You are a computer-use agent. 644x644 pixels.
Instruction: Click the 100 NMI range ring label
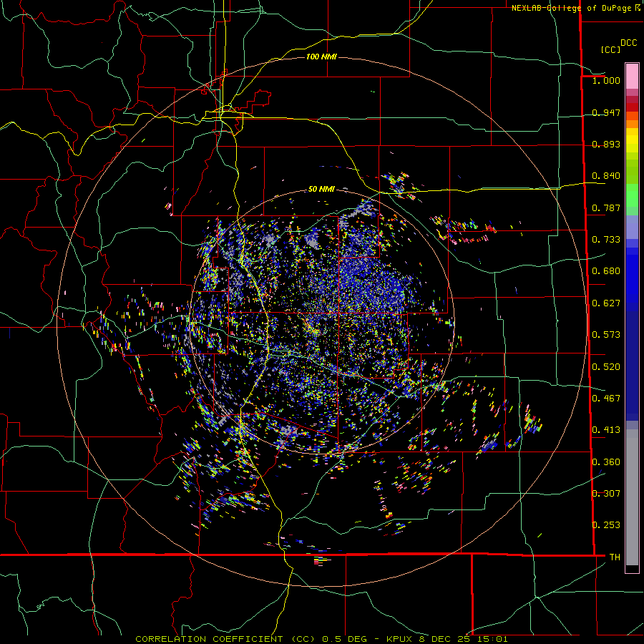coord(321,57)
